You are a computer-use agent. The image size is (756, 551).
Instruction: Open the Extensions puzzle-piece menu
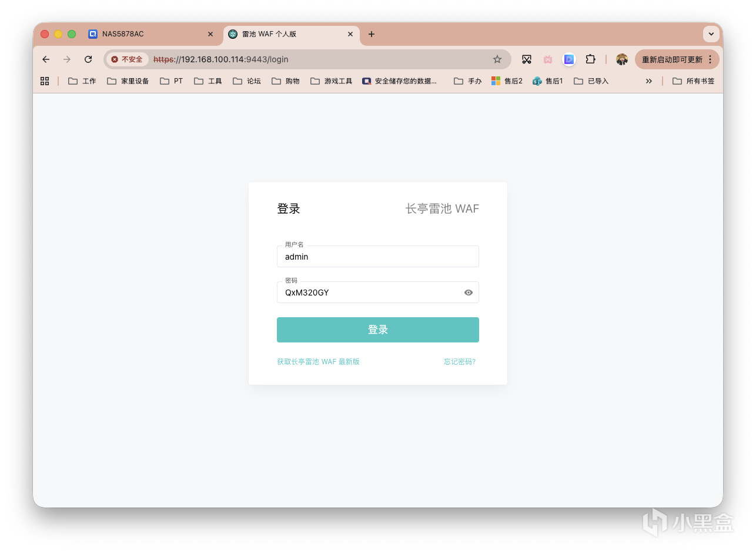pyautogui.click(x=590, y=59)
